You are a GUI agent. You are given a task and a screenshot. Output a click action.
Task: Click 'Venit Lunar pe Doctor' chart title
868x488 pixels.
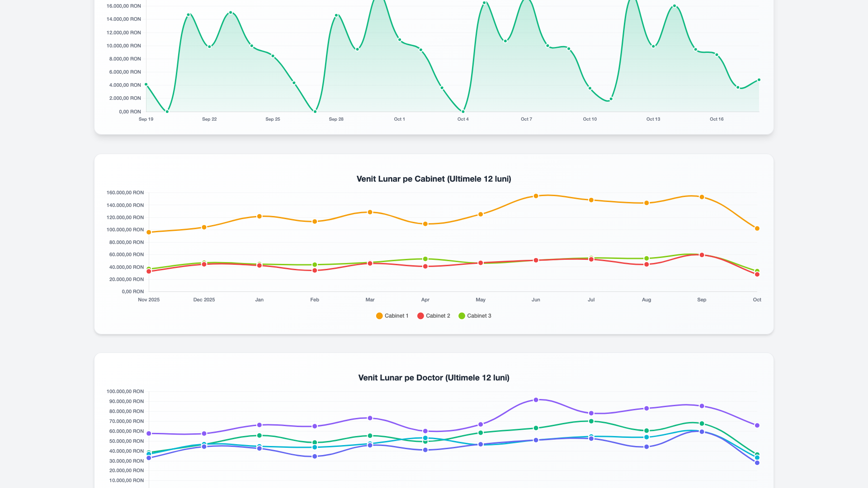pos(434,378)
